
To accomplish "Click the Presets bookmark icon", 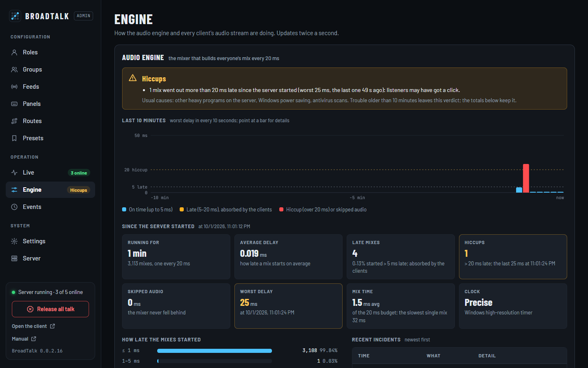I will 14,138.
